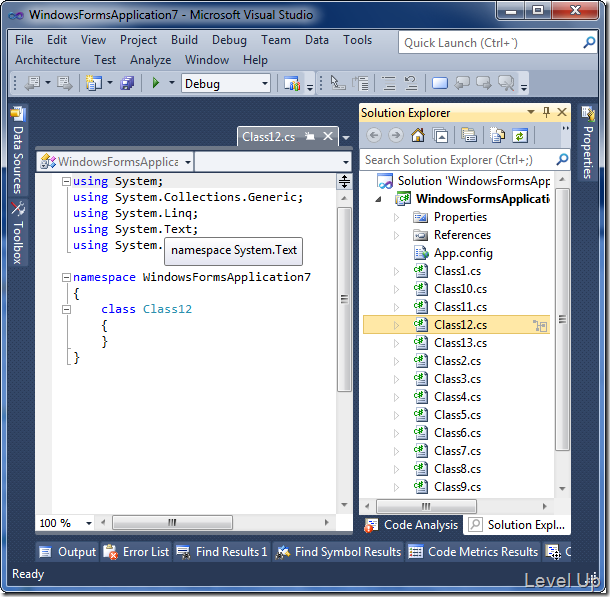Open the active documents list dropdown arrow

point(346,137)
